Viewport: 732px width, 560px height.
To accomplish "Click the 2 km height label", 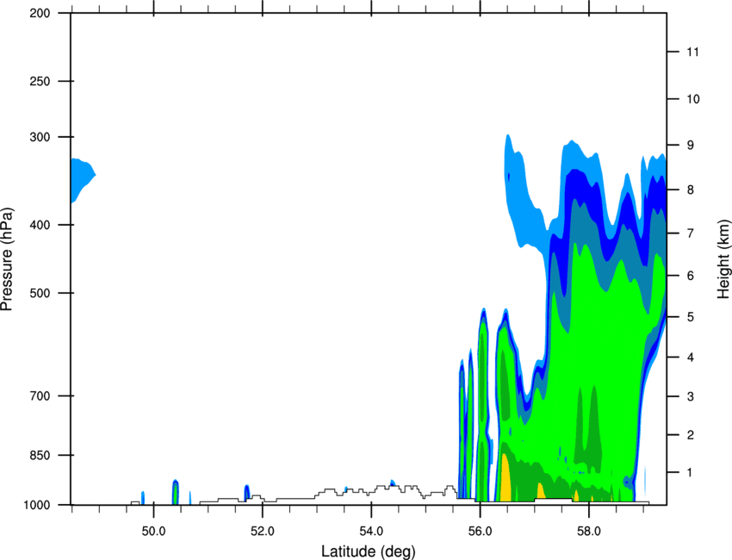I will coord(690,435).
